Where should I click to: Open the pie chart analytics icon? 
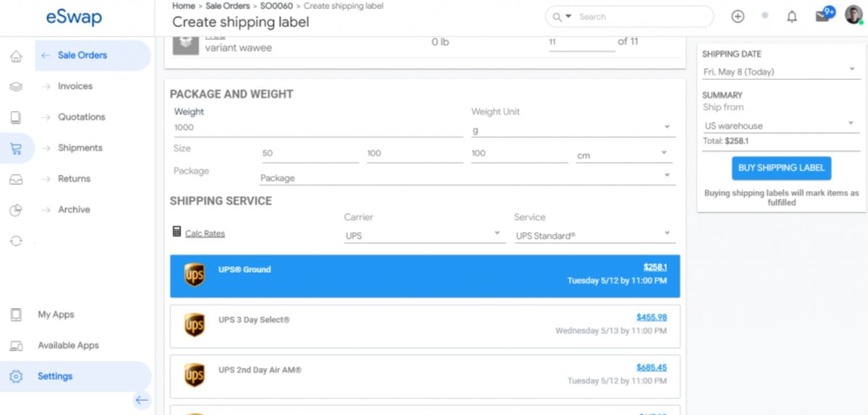(x=16, y=210)
